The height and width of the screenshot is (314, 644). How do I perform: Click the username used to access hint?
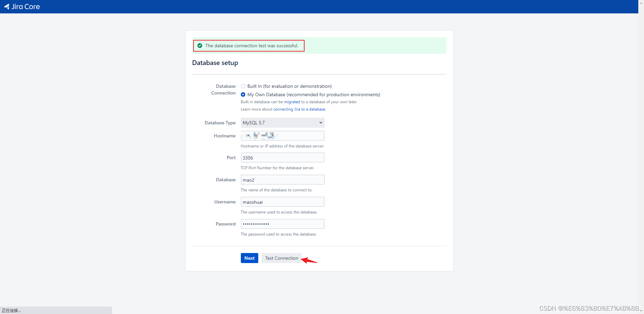[x=279, y=212]
